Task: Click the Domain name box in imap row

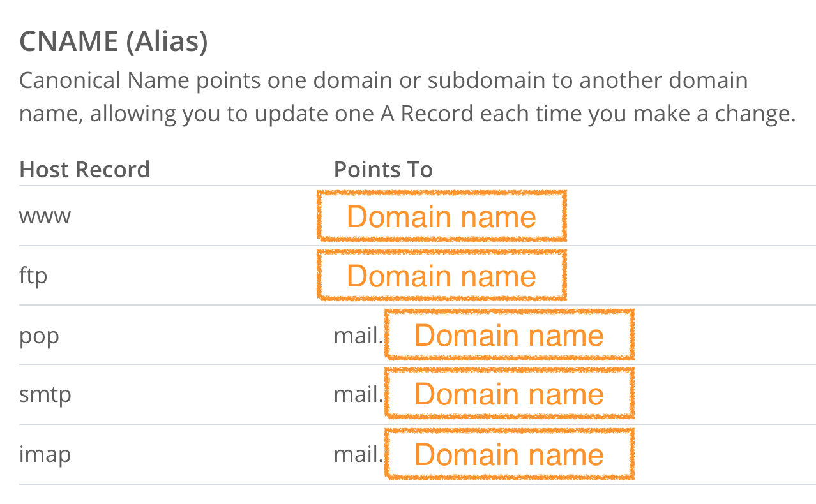Action: coord(509,454)
